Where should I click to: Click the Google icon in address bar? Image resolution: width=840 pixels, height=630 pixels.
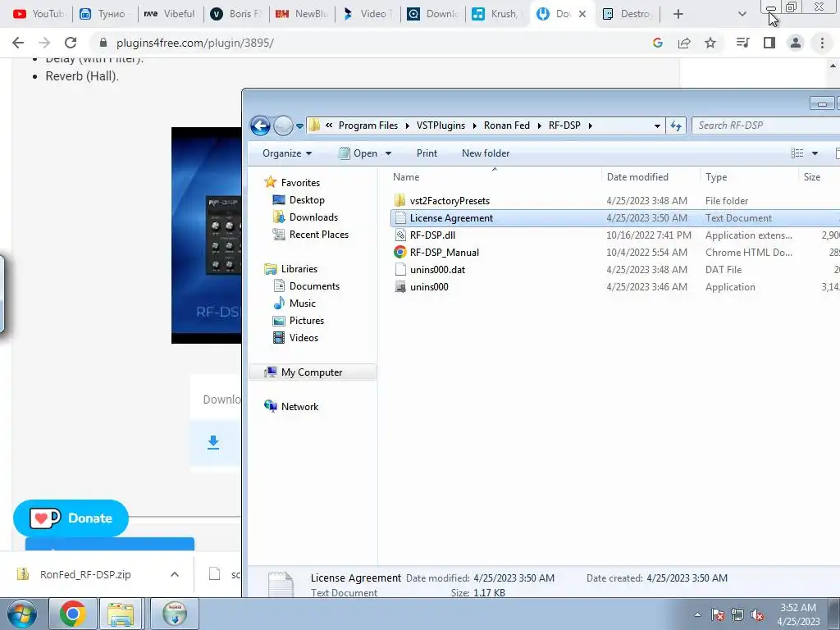click(x=658, y=43)
